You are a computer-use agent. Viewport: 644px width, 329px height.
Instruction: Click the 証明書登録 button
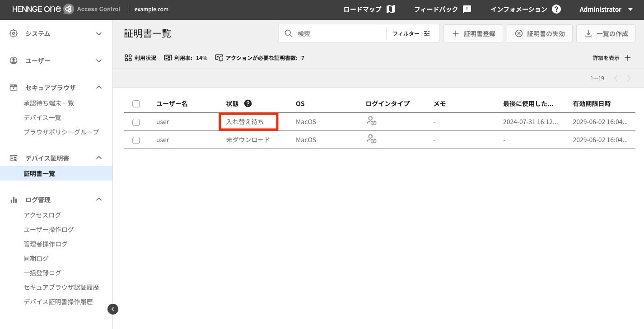coord(473,33)
